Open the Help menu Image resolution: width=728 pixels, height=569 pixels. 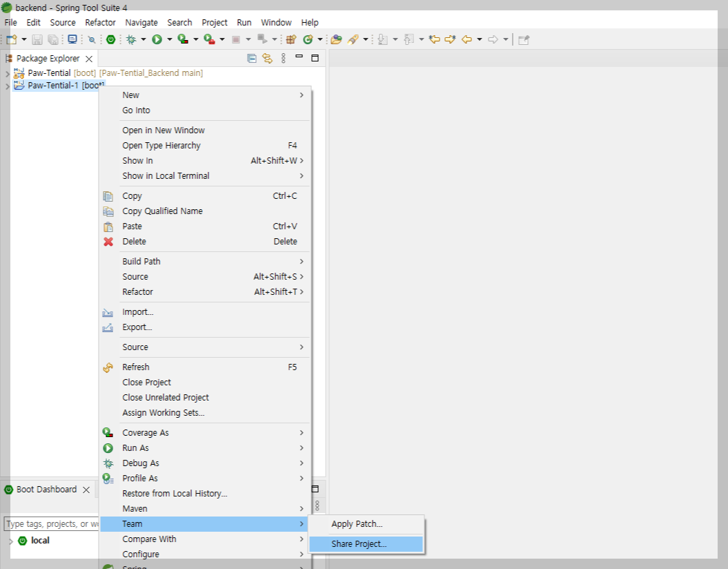(310, 22)
